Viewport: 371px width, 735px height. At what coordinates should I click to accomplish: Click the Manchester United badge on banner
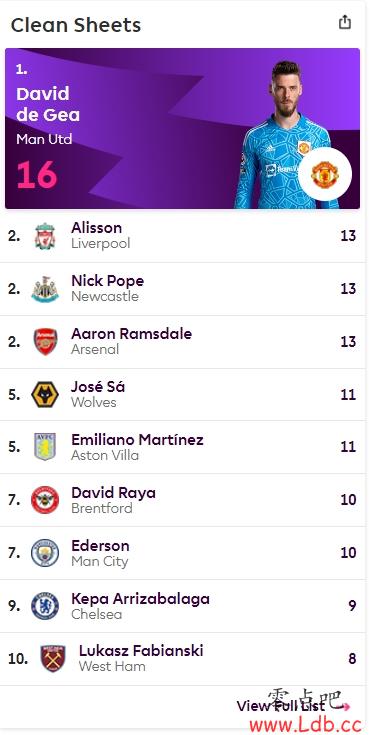click(x=325, y=174)
